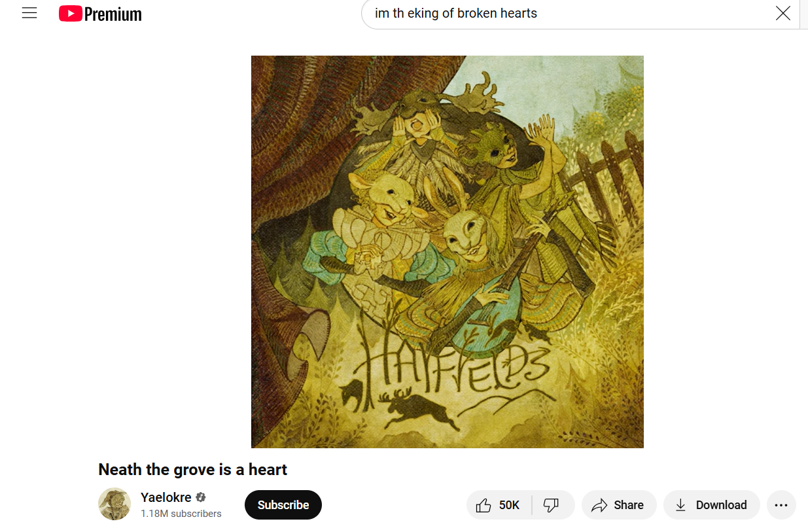Click the Download label text

tap(722, 505)
